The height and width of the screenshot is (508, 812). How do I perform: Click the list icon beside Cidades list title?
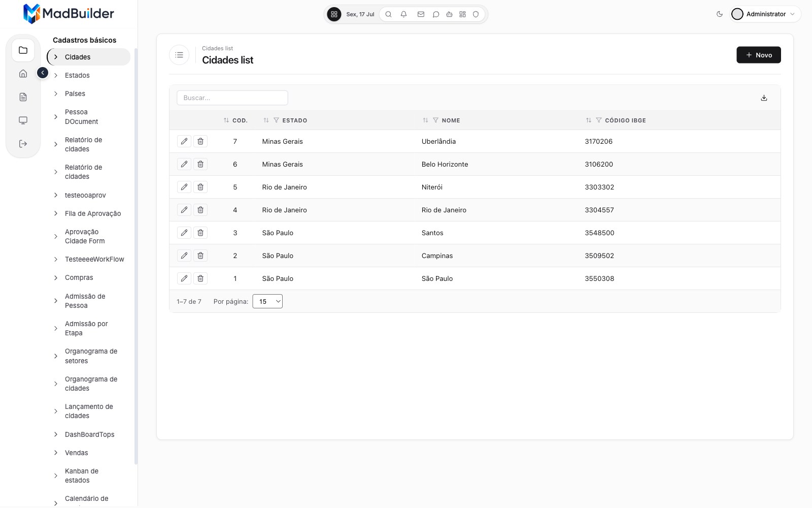[x=179, y=55]
